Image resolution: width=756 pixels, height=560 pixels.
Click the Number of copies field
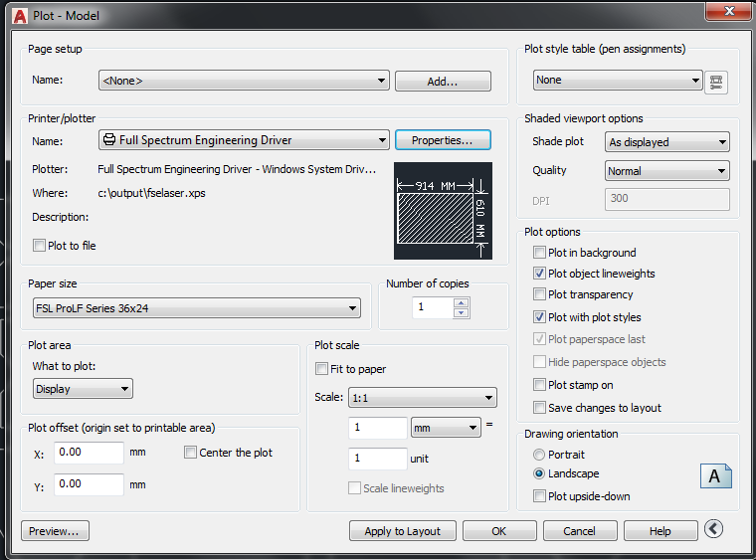(433, 307)
